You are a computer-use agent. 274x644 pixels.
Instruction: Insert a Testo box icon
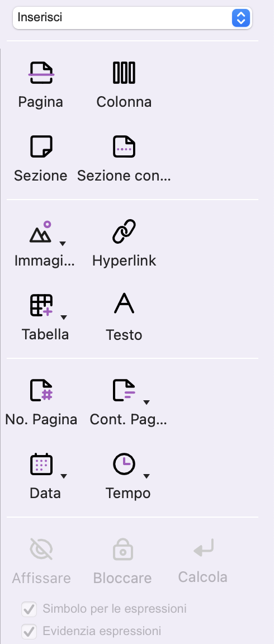124,304
